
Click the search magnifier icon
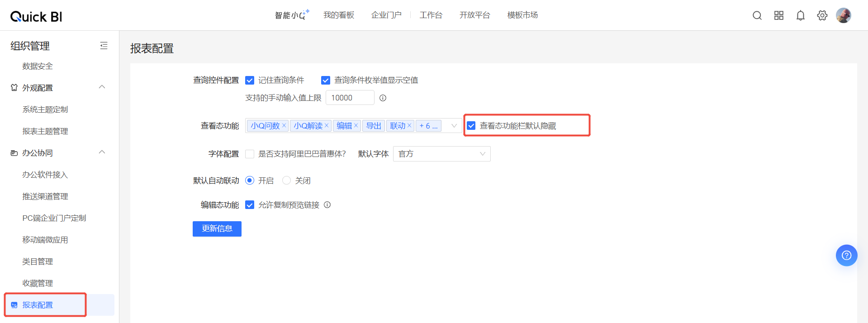coord(757,16)
